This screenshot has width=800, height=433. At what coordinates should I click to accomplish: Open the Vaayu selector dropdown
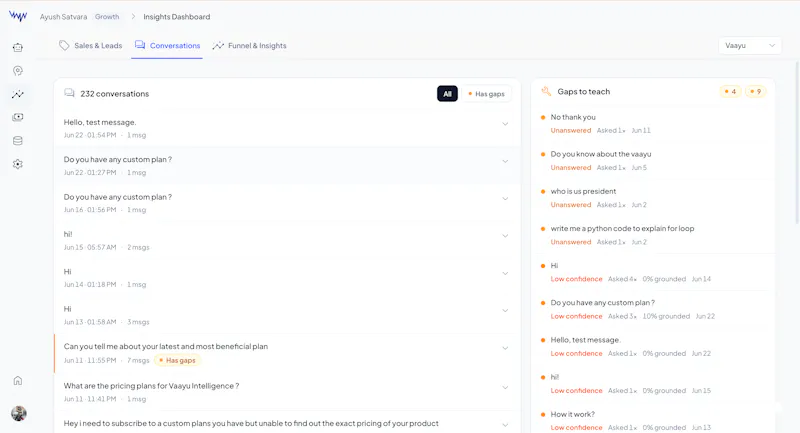point(749,45)
